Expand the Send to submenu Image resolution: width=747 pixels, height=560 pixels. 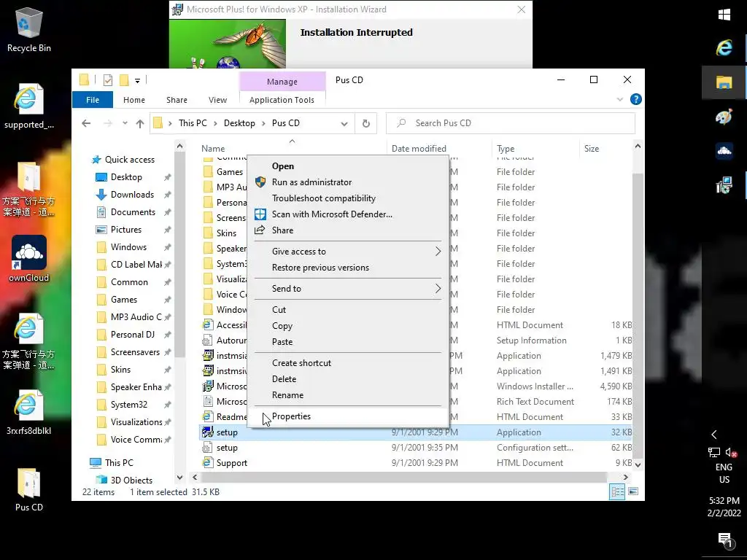438,288
